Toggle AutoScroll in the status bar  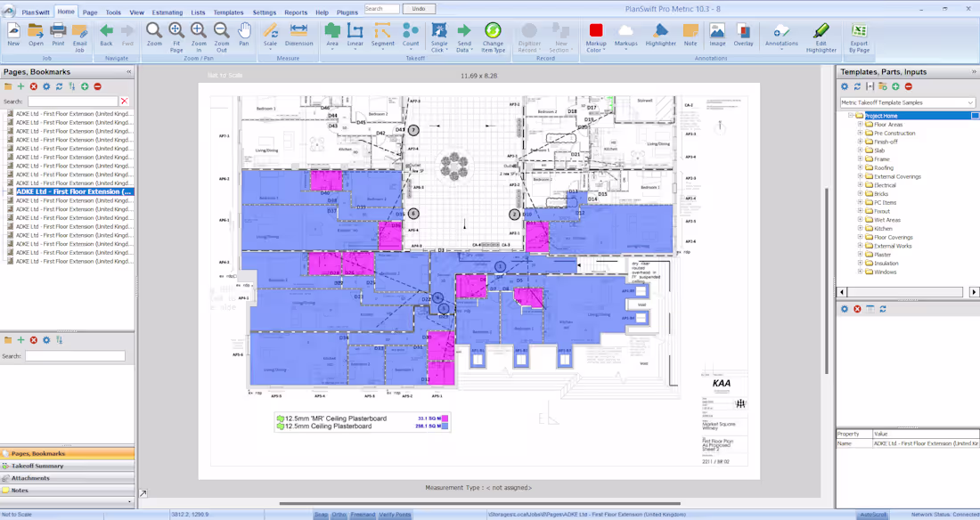click(x=873, y=515)
